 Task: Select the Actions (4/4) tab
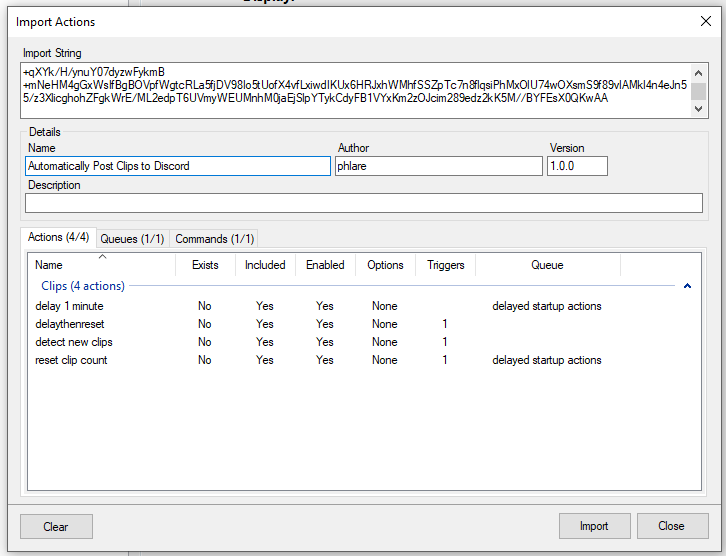pyautogui.click(x=58, y=237)
